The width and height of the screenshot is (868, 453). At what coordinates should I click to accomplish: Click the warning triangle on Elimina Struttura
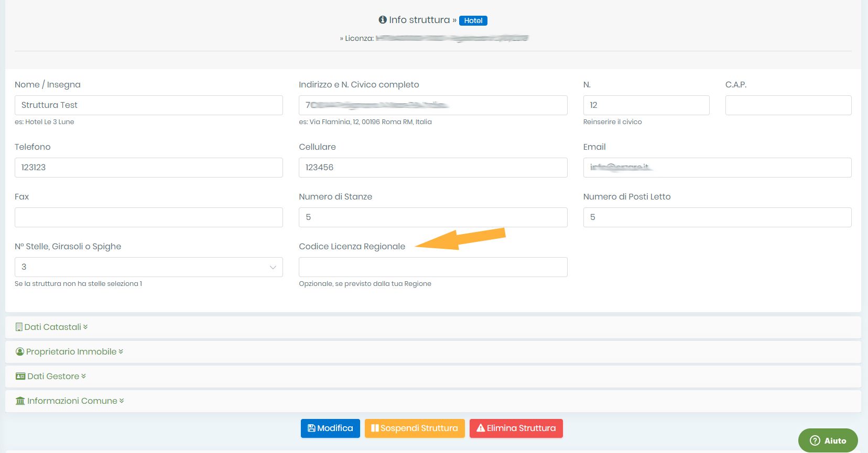481,428
